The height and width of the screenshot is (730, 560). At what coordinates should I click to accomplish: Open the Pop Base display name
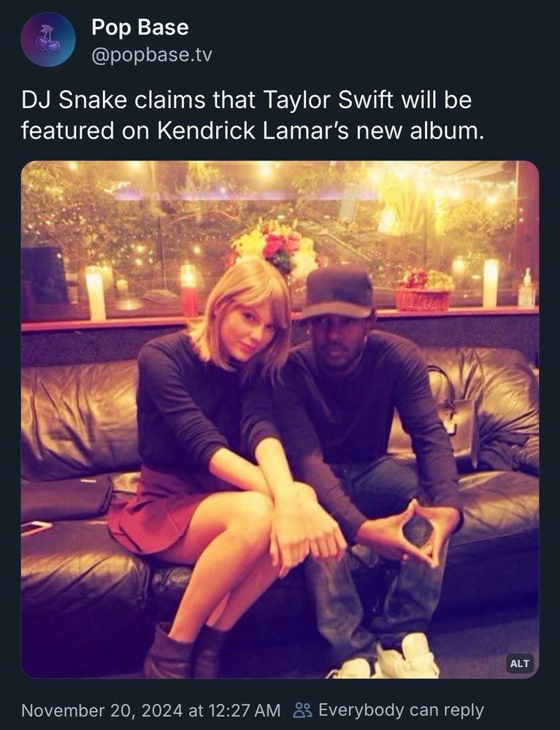click(x=140, y=27)
